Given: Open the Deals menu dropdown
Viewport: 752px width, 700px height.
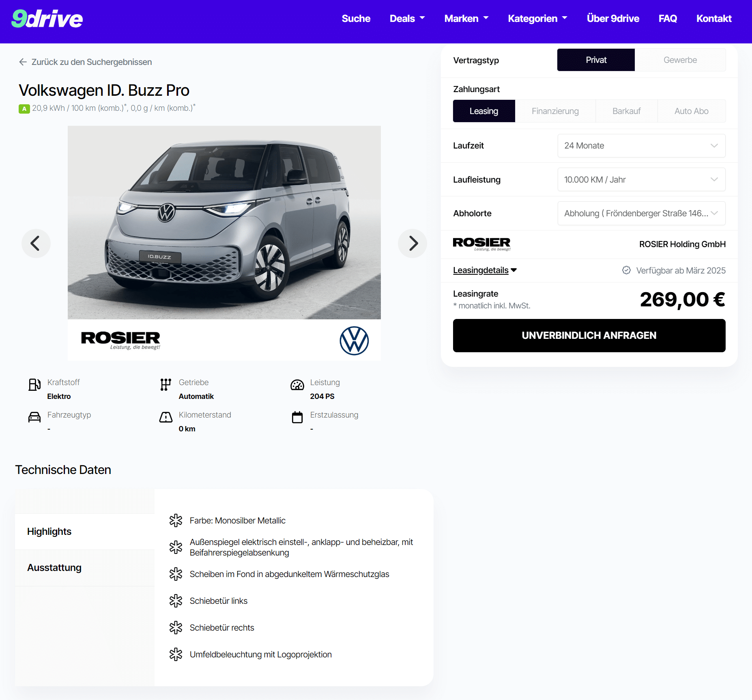Looking at the screenshot, I should pyautogui.click(x=407, y=19).
